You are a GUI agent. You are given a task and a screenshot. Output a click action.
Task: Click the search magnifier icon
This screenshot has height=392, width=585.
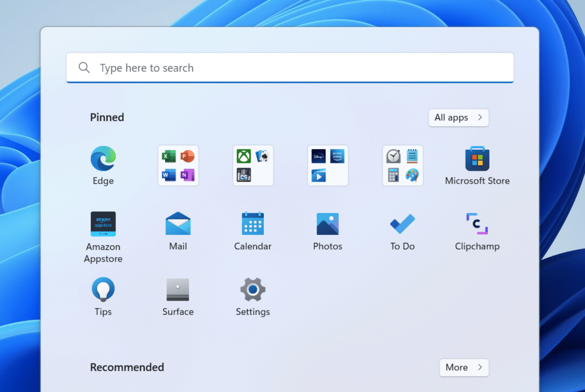[84, 67]
